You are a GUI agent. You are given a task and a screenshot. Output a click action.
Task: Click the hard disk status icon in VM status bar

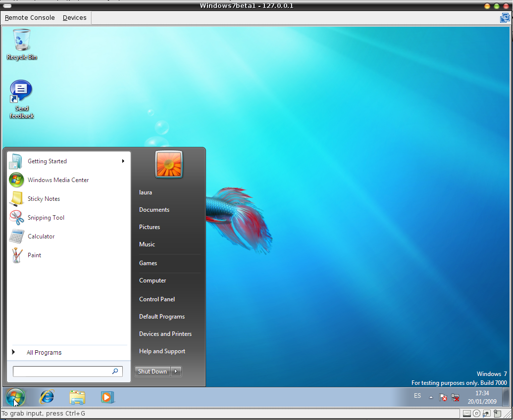pos(467,414)
